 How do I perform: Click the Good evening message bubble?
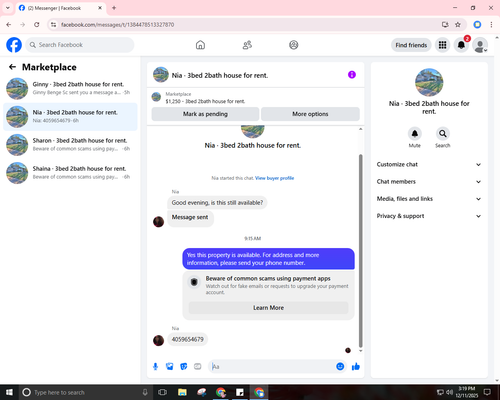217,203
